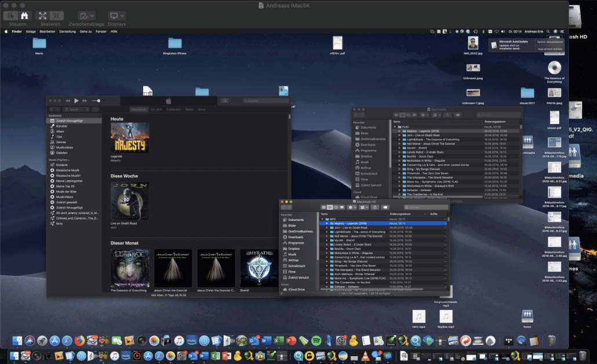597x364 pixels.
Task: Collapse the MP3 folder in Macintosh HD window
Action: point(322,219)
